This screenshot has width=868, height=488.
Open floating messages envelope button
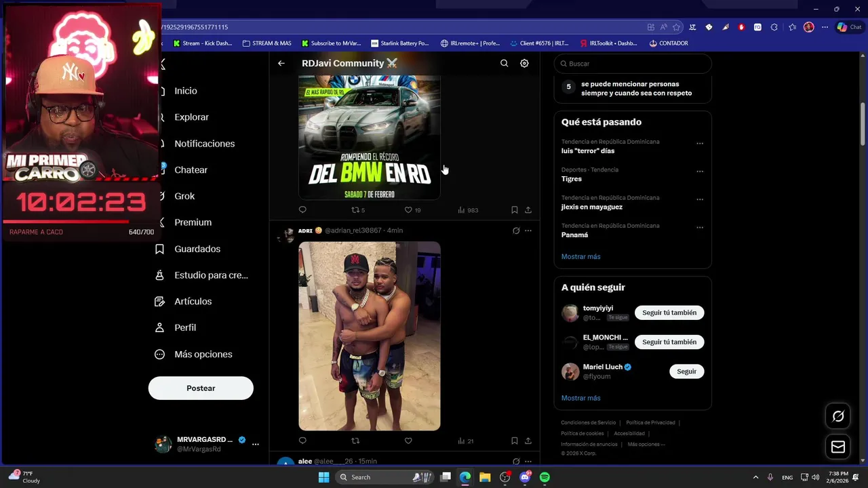pyautogui.click(x=838, y=447)
